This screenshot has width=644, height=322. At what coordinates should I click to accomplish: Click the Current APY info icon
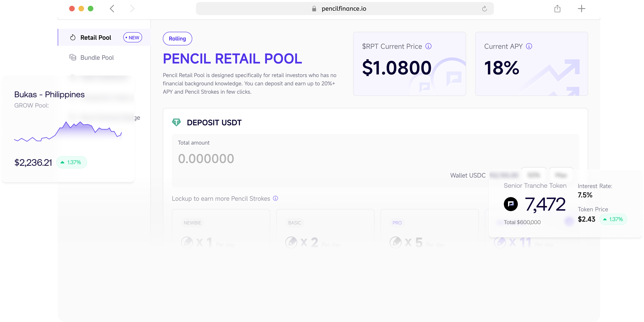coord(529,46)
